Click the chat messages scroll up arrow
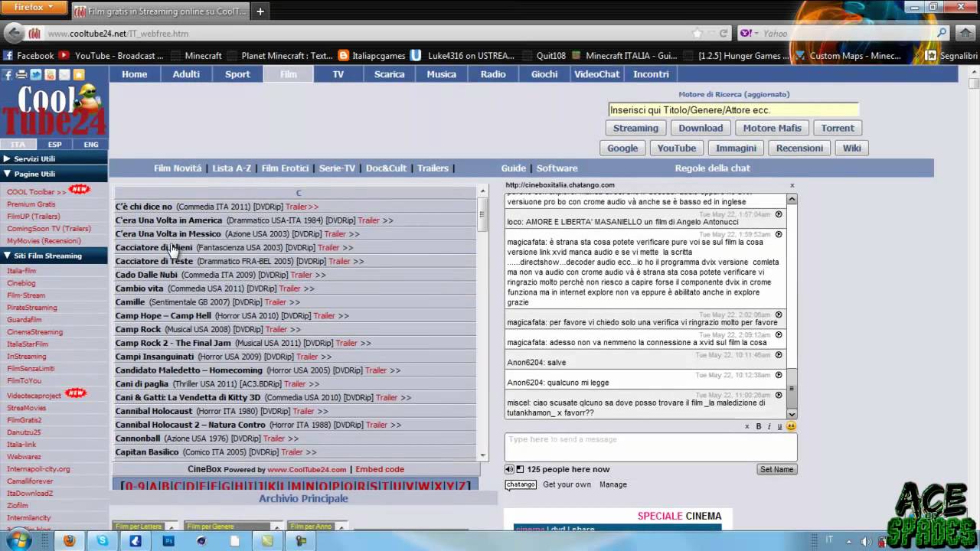The height and width of the screenshot is (551, 980). point(792,199)
